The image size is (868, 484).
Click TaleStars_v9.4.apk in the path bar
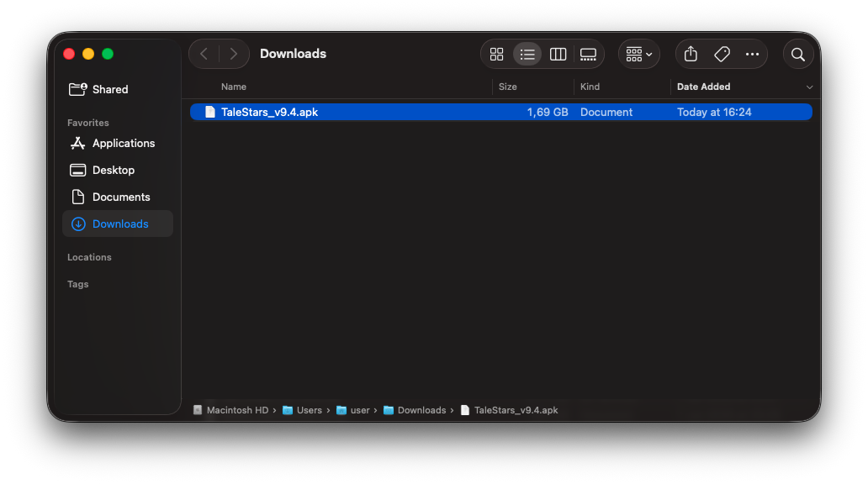(x=516, y=410)
